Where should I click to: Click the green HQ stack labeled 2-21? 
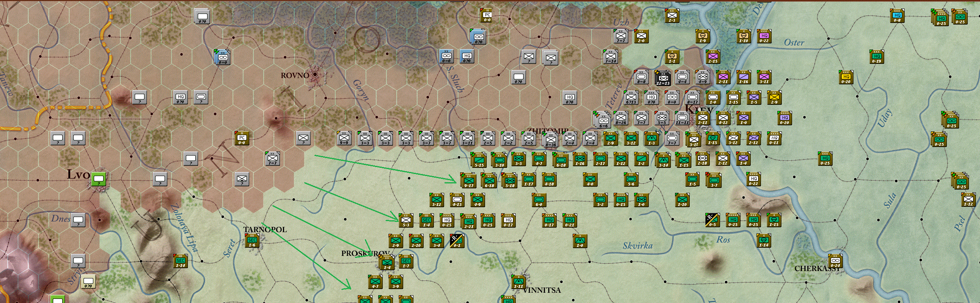pos(468,221)
